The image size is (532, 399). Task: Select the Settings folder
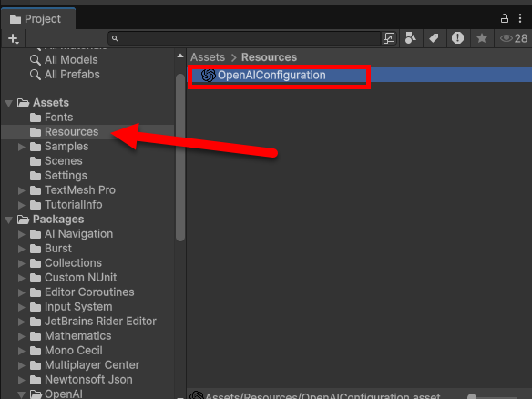[x=58, y=176]
